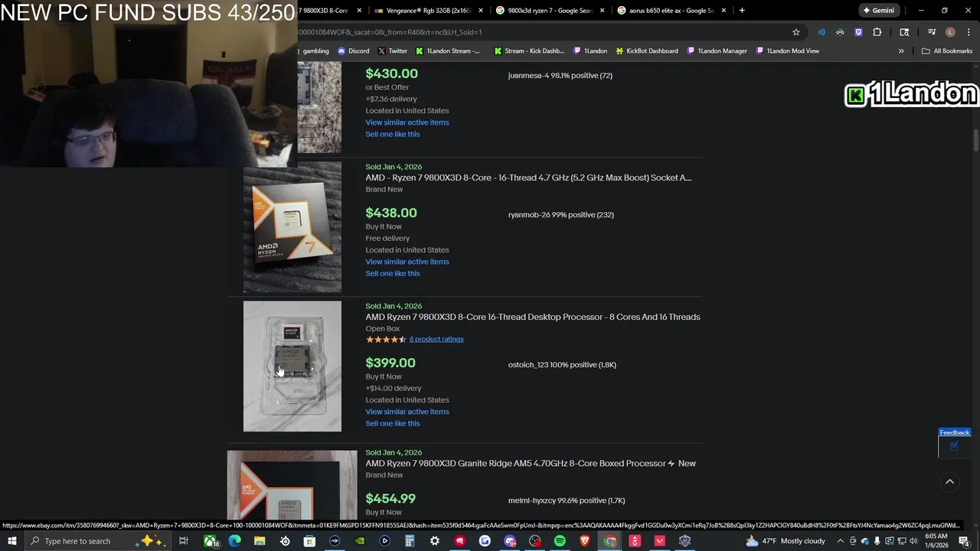
Task: Click the page vertical scrollbar thumb
Action: 976,142
